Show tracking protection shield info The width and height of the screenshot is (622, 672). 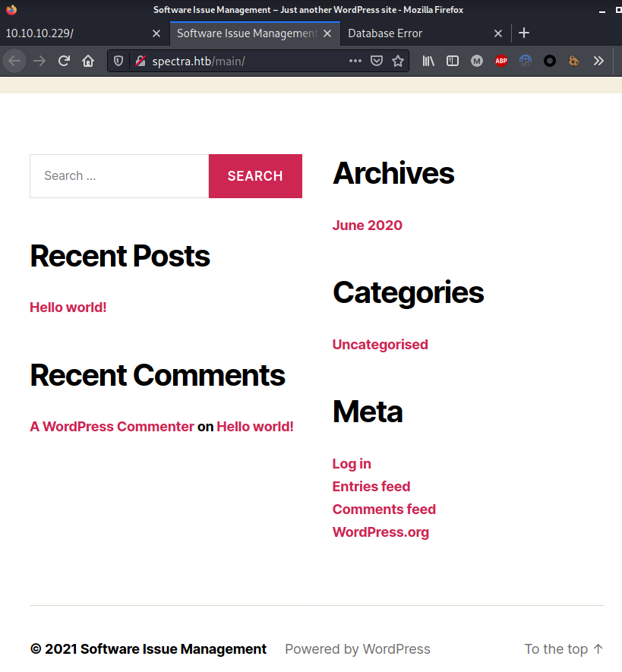coord(119,61)
